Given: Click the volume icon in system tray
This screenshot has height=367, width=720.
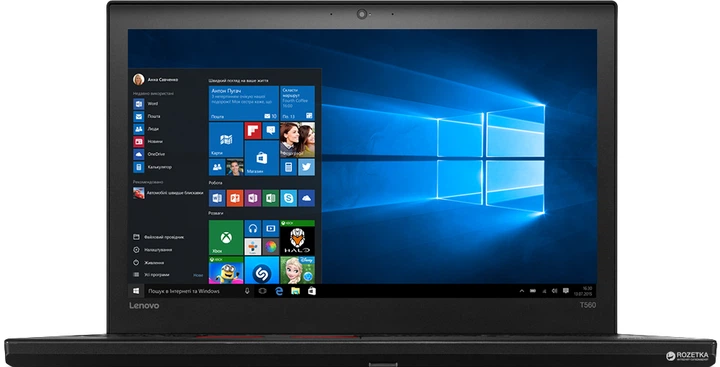Looking at the screenshot, I should pos(555,291).
